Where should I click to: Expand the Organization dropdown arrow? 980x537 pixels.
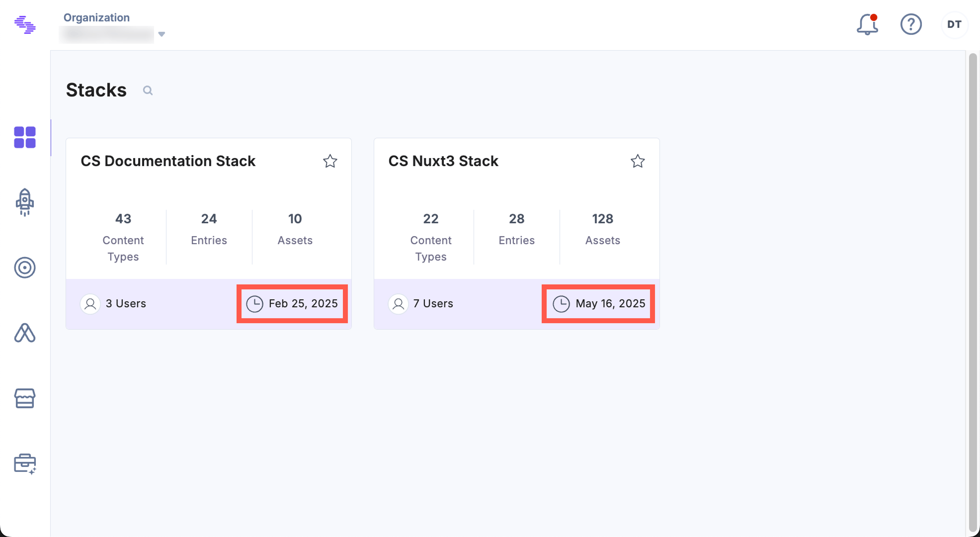(x=161, y=34)
